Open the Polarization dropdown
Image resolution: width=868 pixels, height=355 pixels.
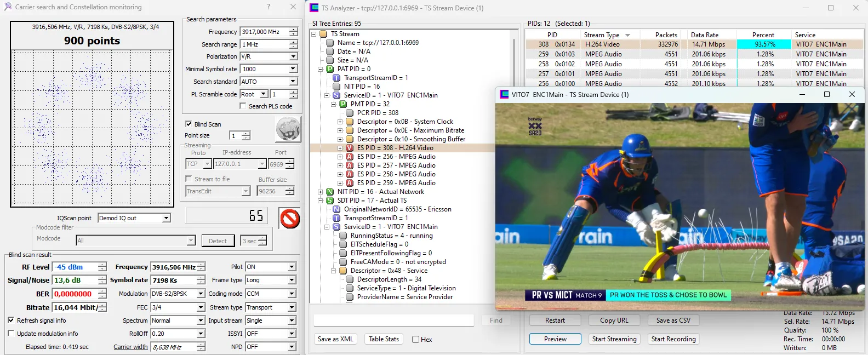(x=293, y=56)
